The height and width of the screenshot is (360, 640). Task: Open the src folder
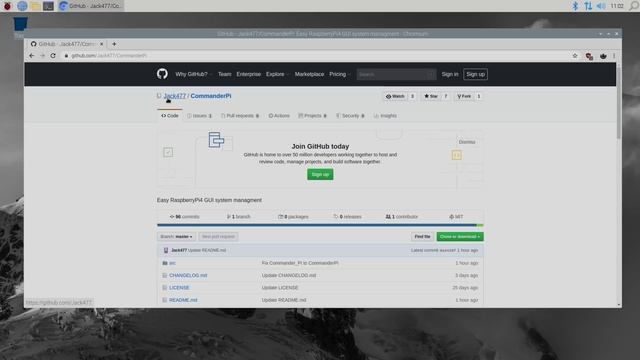tap(172, 263)
